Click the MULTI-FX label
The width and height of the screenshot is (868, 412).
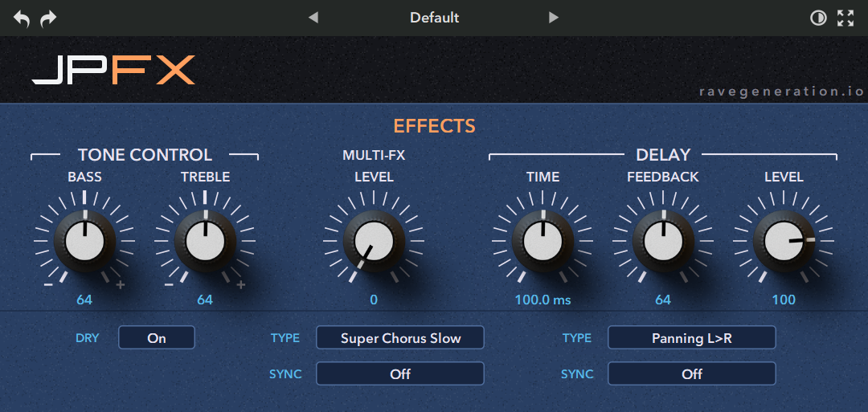[x=374, y=155]
